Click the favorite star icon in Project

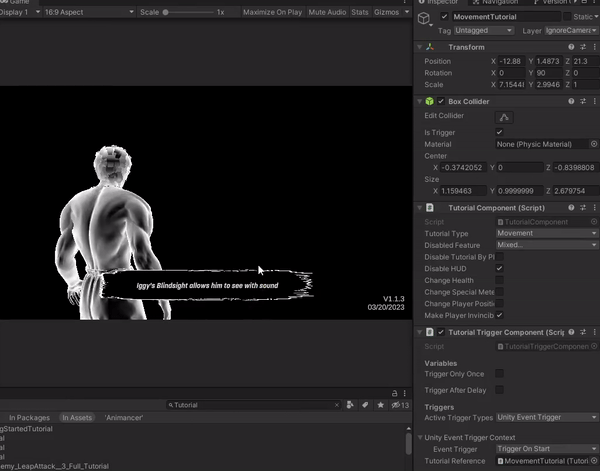[x=380, y=405]
